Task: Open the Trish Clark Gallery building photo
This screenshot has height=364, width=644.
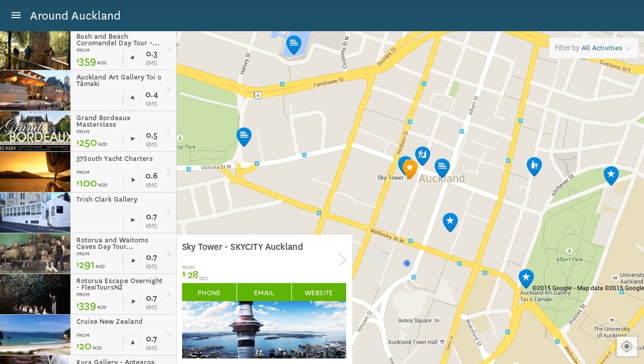Action: [x=35, y=212]
